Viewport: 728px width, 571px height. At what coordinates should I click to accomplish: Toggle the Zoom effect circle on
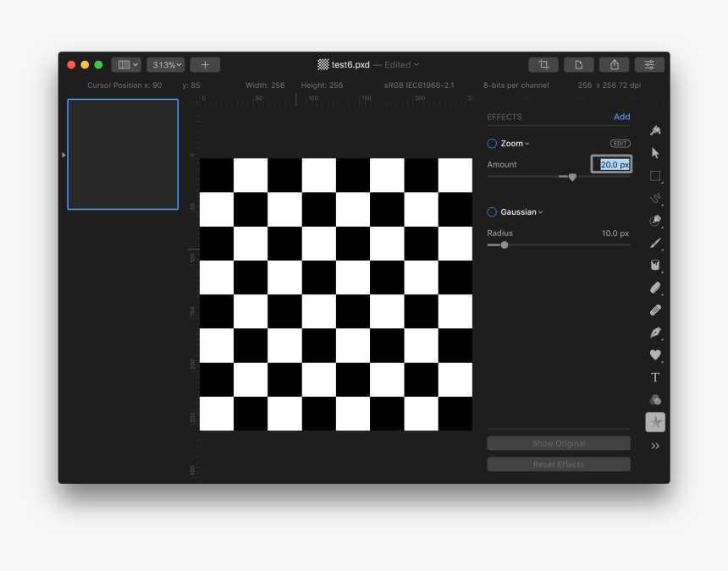coord(492,144)
